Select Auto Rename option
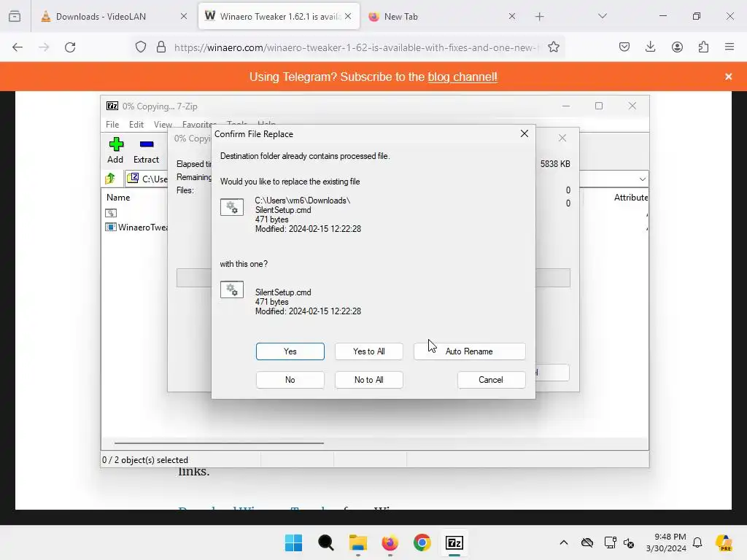Image resolution: width=747 pixels, height=560 pixels. point(469,351)
